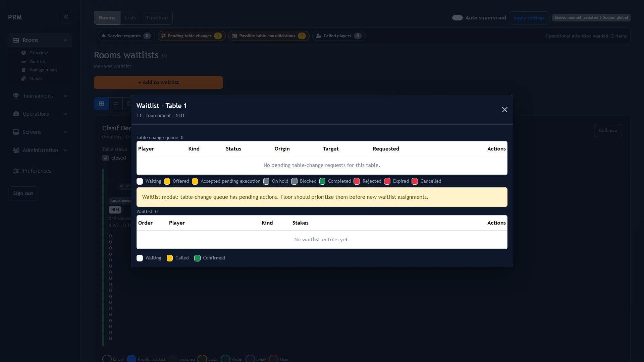Expand the Operations sidebar section
This screenshot has height=362, width=644.
click(65, 114)
